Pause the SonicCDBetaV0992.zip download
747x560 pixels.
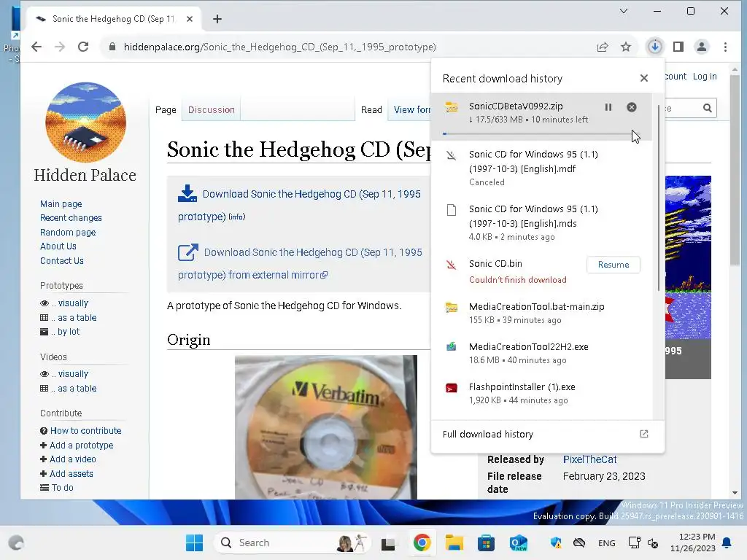(608, 107)
